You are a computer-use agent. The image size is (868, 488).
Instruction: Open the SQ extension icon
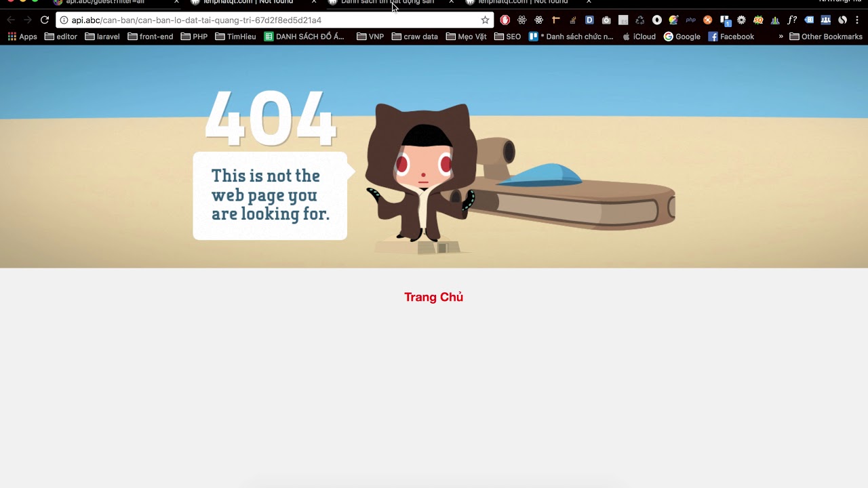pos(758,20)
